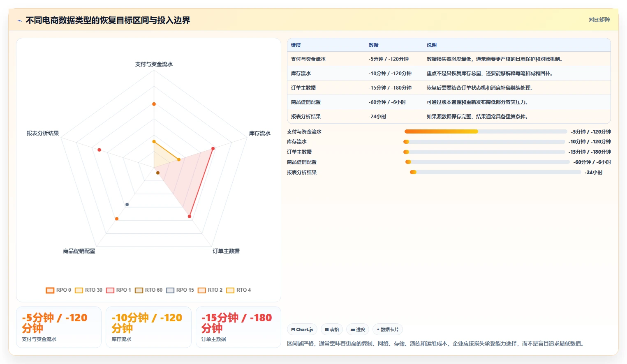Click the orange upper point on 支付与资金流水 axis

(154, 104)
